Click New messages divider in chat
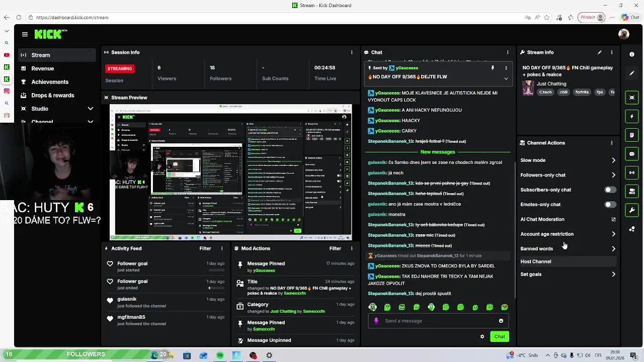Viewport: 644px width, 362px height. (438, 152)
